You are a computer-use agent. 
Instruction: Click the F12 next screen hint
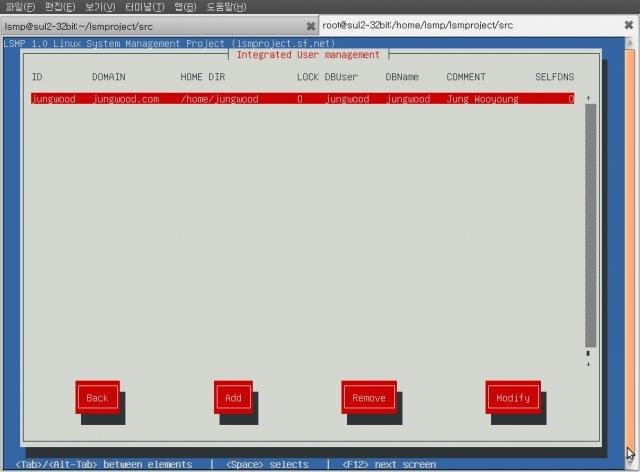click(389, 465)
